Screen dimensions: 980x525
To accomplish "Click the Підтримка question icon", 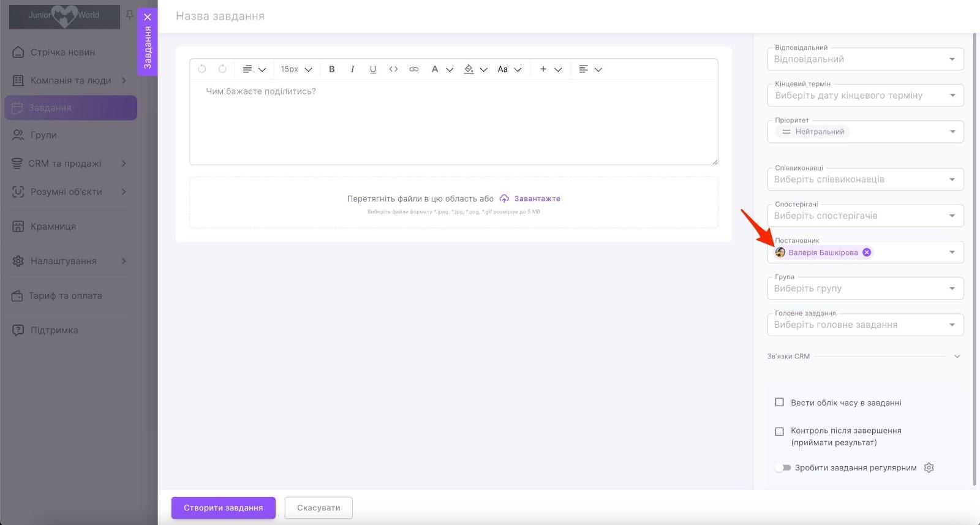I will [18, 330].
